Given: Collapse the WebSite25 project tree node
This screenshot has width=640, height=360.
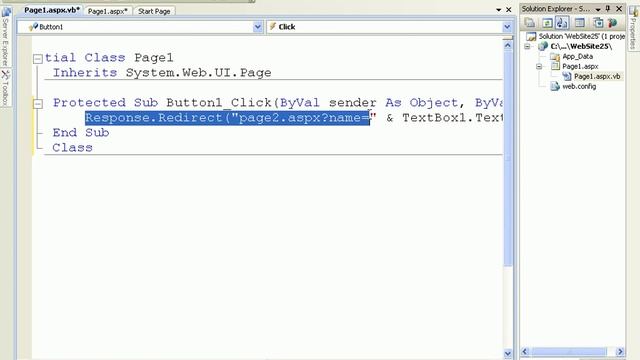Looking at the screenshot, I should (x=527, y=47).
